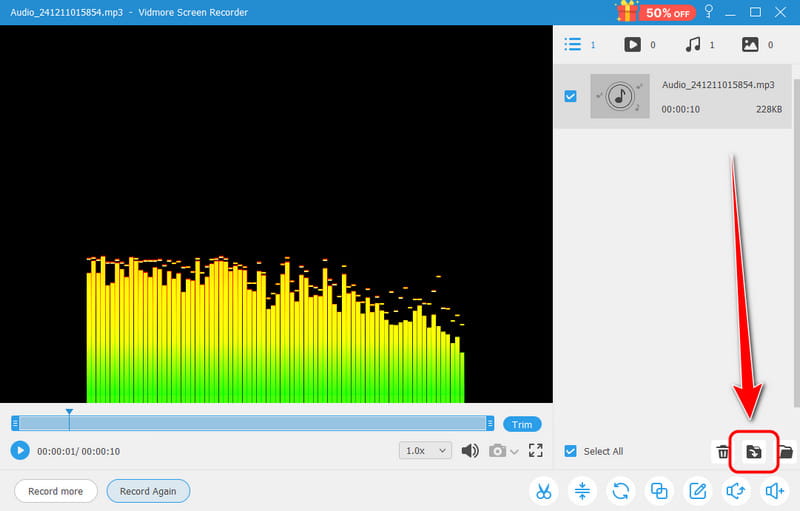This screenshot has width=800, height=511.
Task: Open the 1.0x playback speed dropdown
Action: [x=425, y=451]
